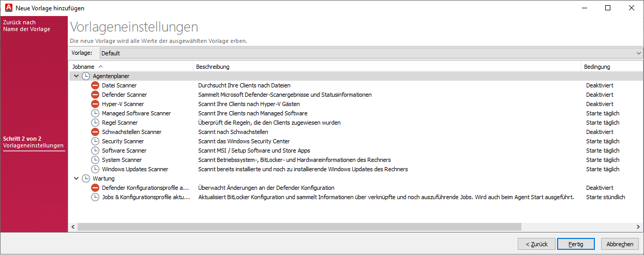The height and width of the screenshot is (255, 644).
Task: Click the clock icon of Windows Updates Scanner
Action: pos(95,169)
